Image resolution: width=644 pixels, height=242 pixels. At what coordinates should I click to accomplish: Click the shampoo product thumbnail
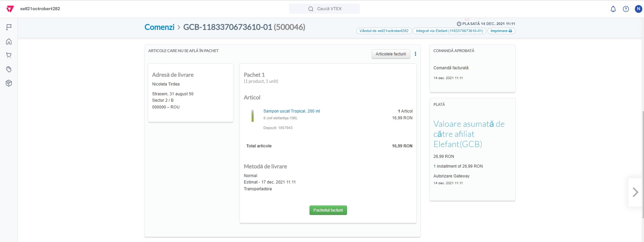pyautogui.click(x=252, y=116)
